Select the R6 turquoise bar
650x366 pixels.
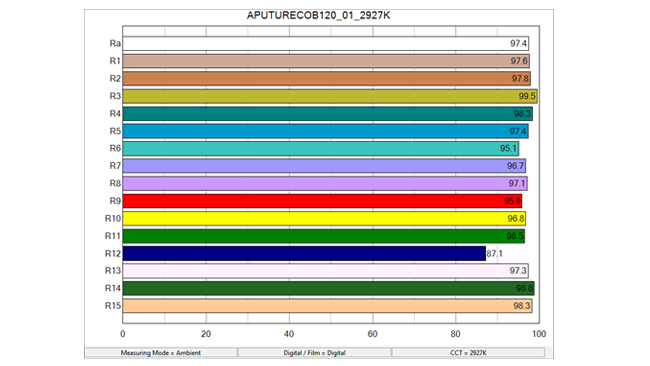click(x=321, y=148)
